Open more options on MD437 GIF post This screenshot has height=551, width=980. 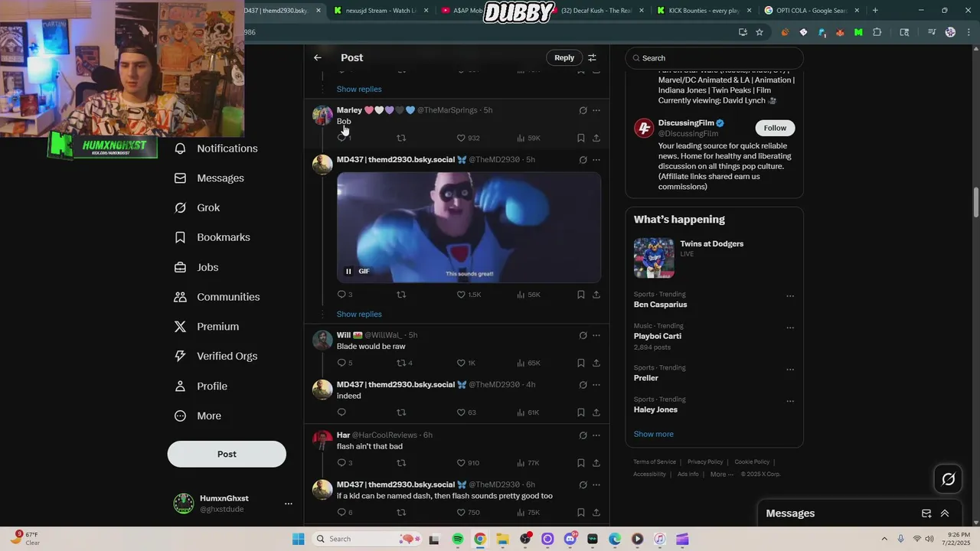(596, 160)
